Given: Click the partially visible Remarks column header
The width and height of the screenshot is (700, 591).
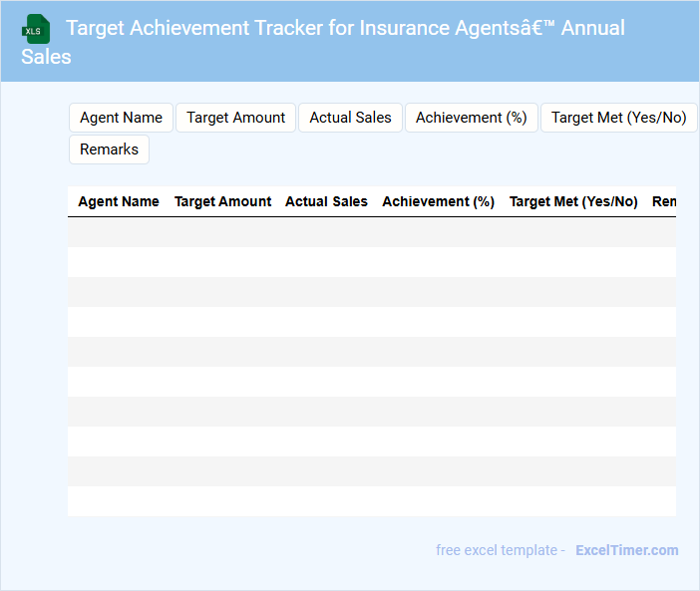Looking at the screenshot, I should click(664, 201).
